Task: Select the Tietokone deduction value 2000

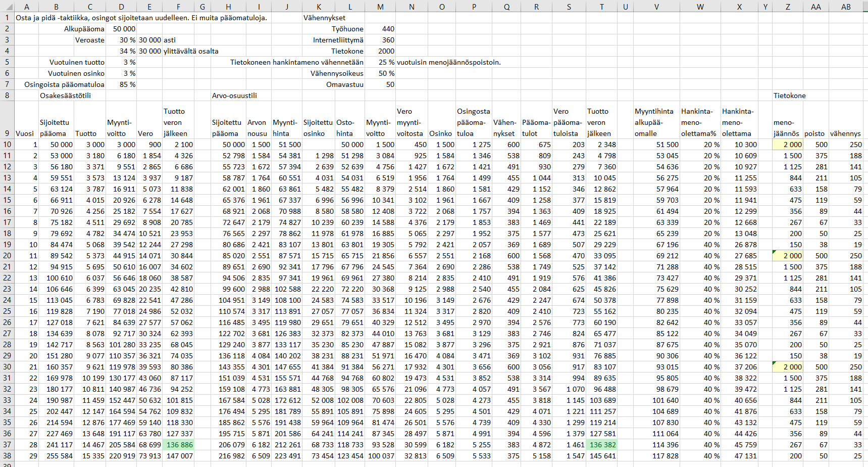Action: tap(381, 51)
